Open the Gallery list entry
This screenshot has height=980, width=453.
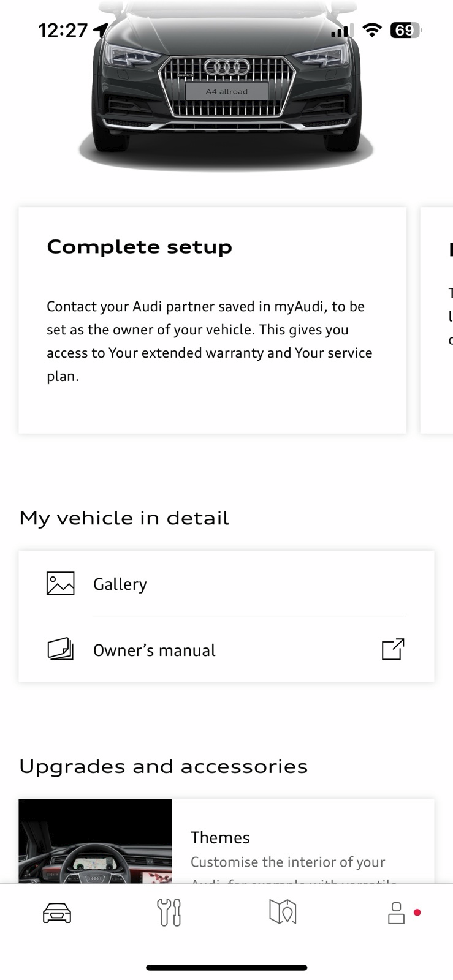coord(226,584)
